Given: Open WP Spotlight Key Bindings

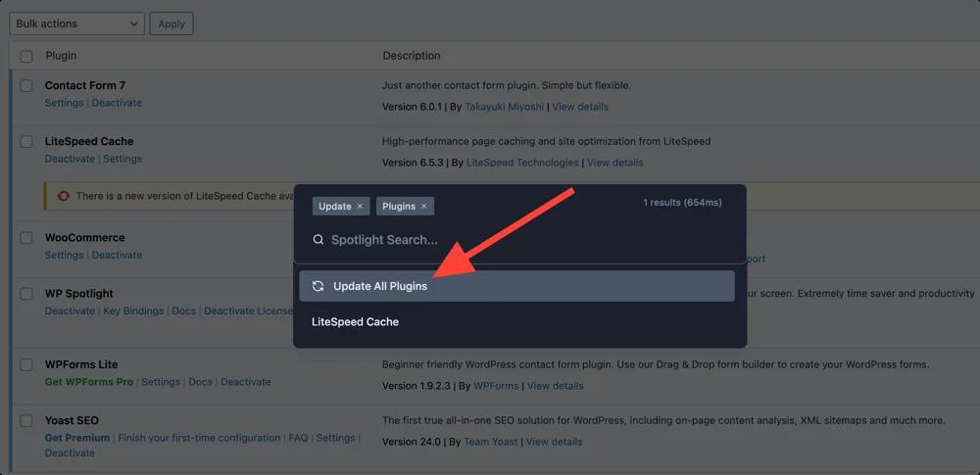Looking at the screenshot, I should [x=133, y=310].
